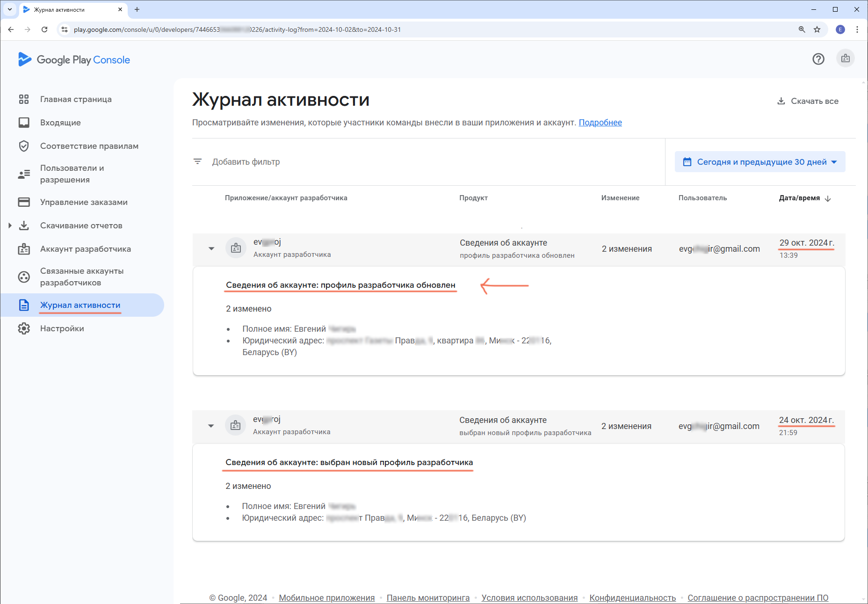Expand Скачивание отчетов submenu arrow

pos(10,226)
